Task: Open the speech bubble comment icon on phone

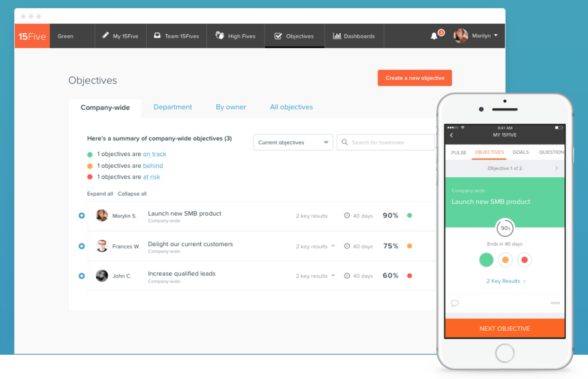Action: [x=455, y=303]
